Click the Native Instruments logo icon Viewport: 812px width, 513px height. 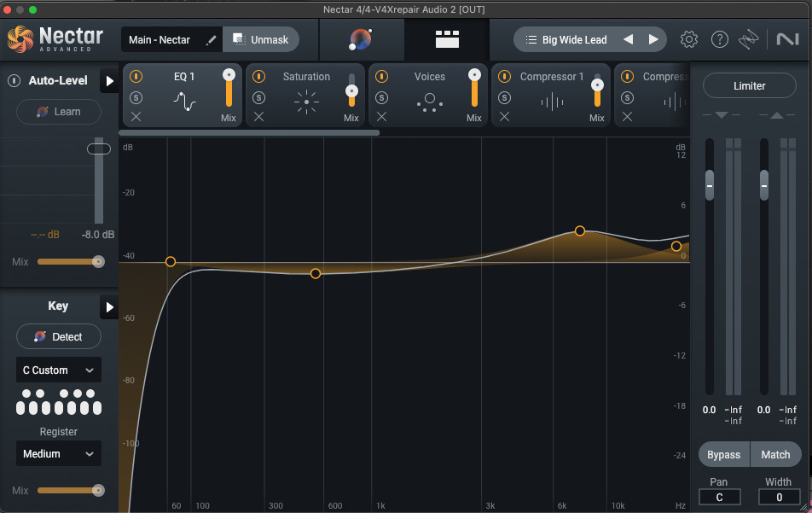coord(787,39)
